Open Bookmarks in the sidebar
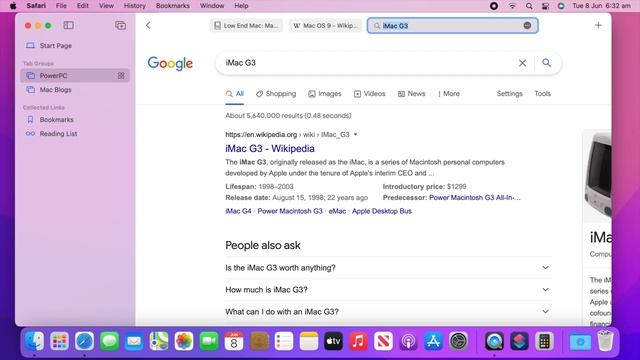Image resolution: width=640 pixels, height=360 pixels. [x=75, y=120]
